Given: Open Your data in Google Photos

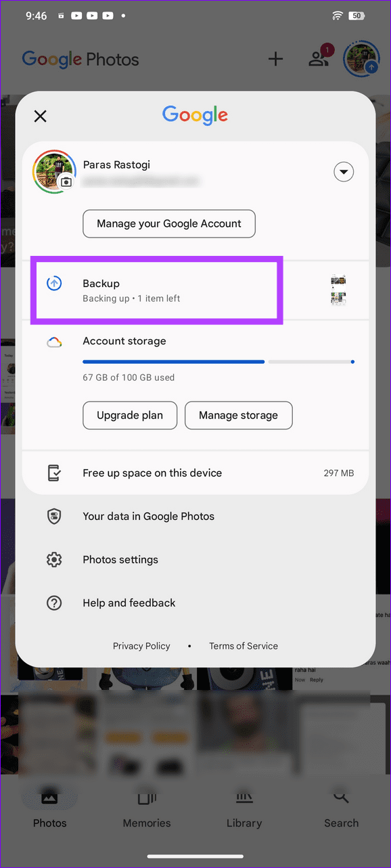Looking at the screenshot, I should click(195, 516).
